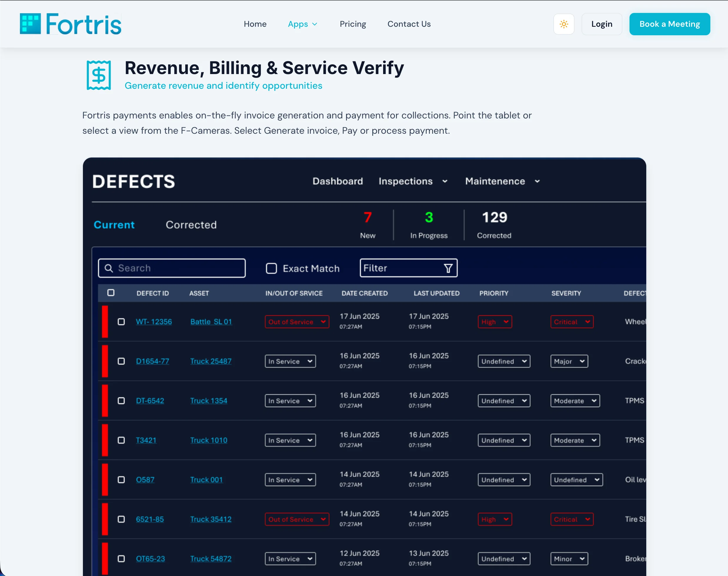Open asset Truck 35412 link
This screenshot has width=728, height=576.
(x=211, y=519)
